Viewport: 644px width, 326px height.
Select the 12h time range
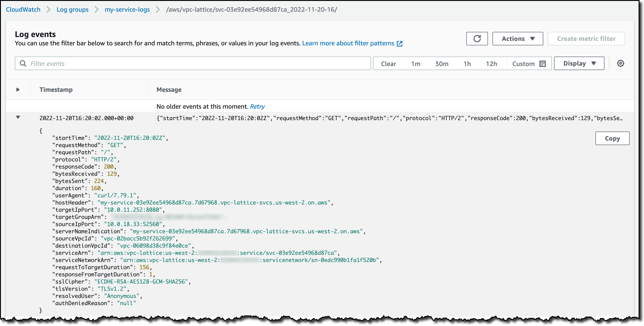491,64
